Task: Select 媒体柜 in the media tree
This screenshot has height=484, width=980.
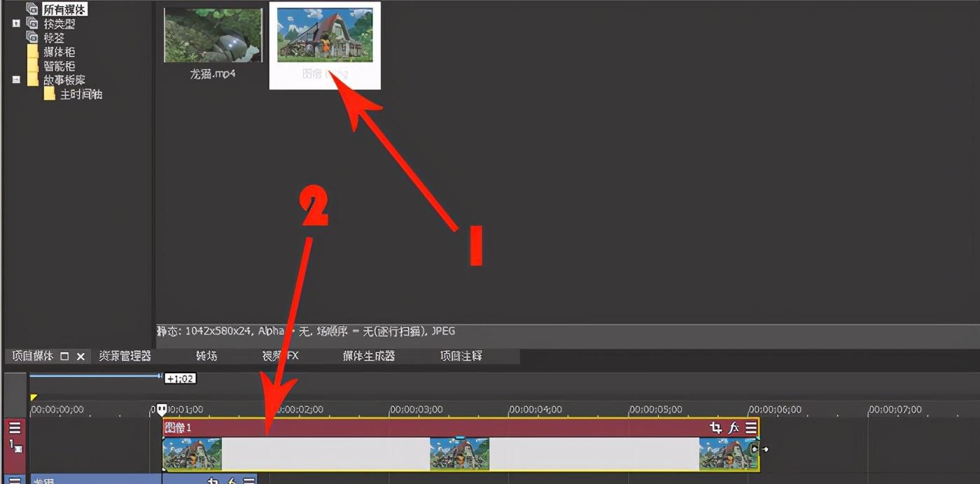Action: tap(59, 52)
